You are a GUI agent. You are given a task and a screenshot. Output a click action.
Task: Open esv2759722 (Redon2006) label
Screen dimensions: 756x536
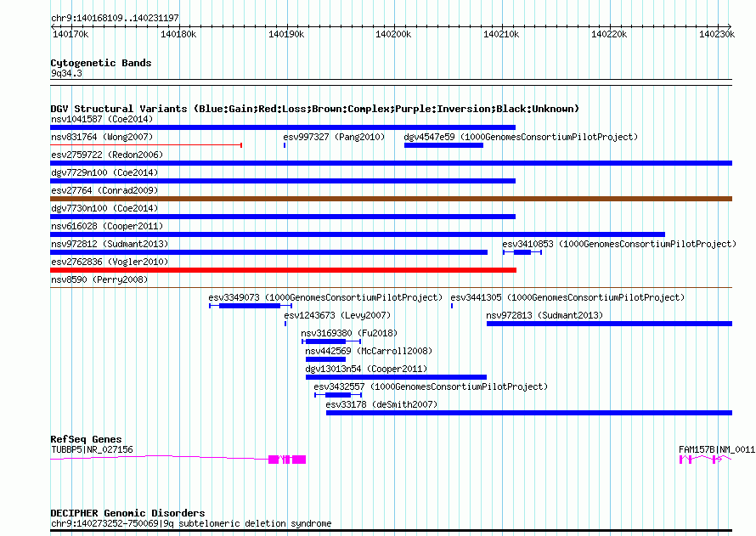click(x=107, y=155)
